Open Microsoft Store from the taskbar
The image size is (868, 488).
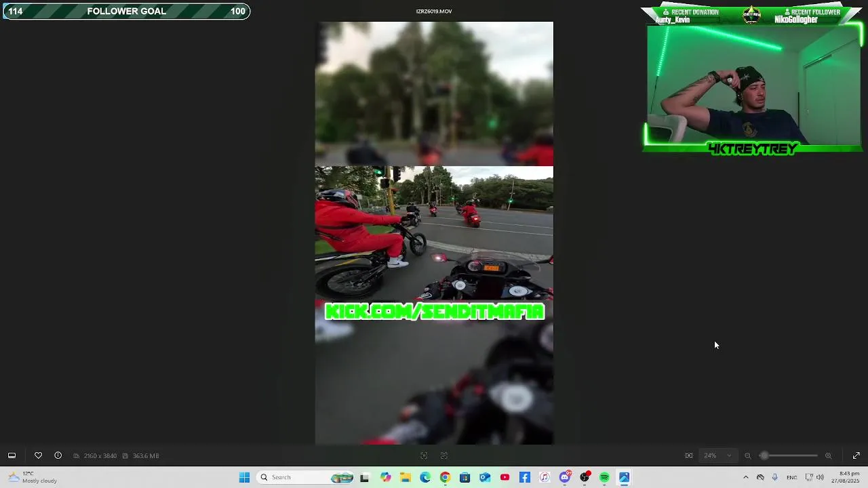pos(465,477)
